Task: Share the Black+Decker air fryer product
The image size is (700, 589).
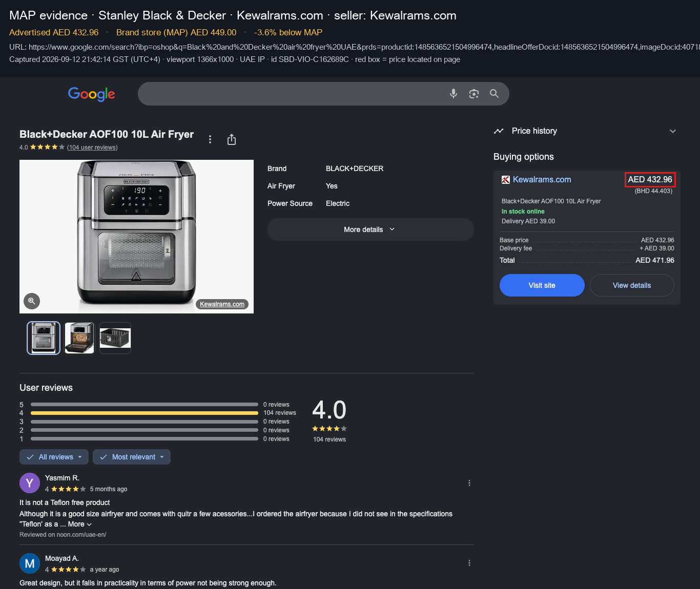Action: coord(232,139)
